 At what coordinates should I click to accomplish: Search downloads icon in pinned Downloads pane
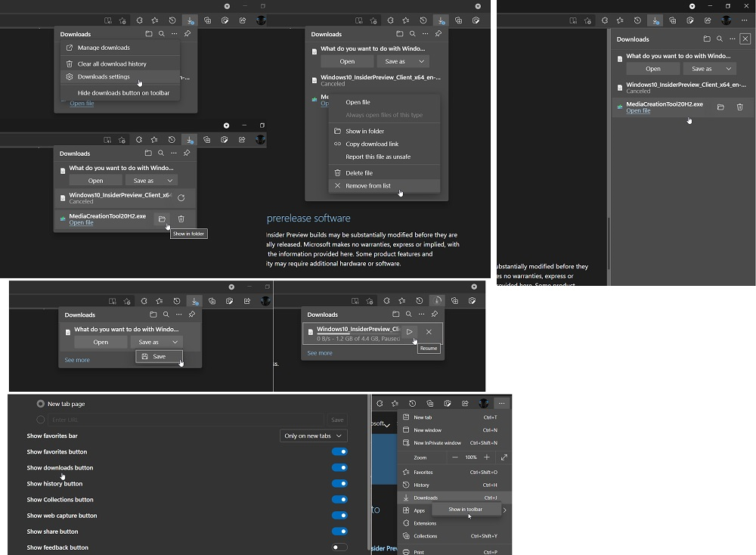coord(720,39)
